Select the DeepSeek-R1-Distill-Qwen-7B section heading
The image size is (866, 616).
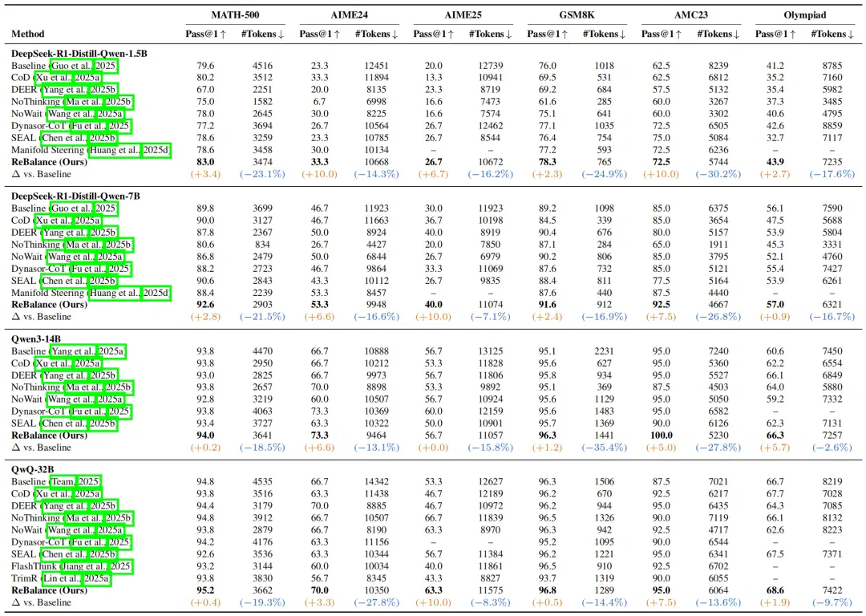coord(75,197)
